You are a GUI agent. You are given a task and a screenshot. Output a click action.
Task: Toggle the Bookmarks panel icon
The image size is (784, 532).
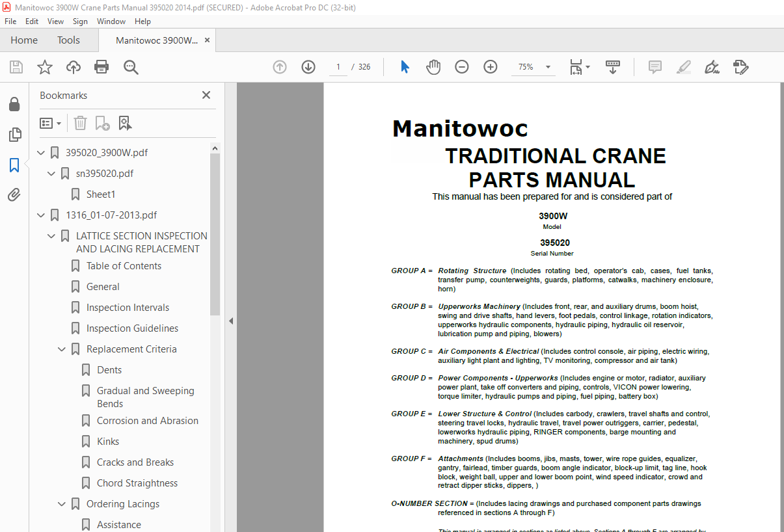14,165
